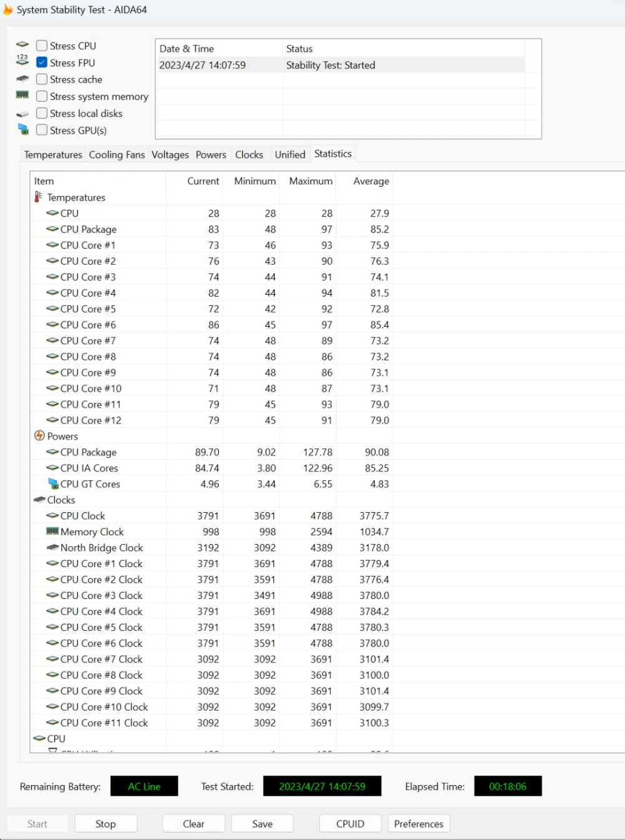Screen dimensions: 625x840
Task: Click the Clear button
Action: coord(194,824)
